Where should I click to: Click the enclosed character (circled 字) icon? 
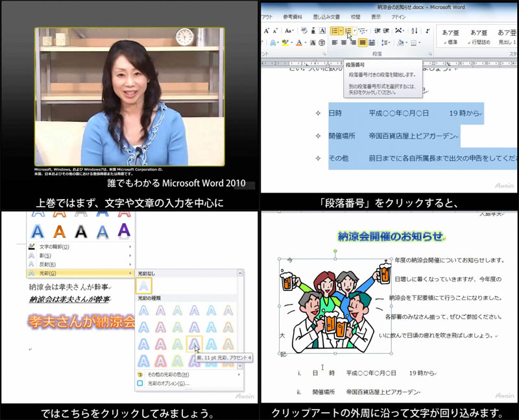click(322, 43)
